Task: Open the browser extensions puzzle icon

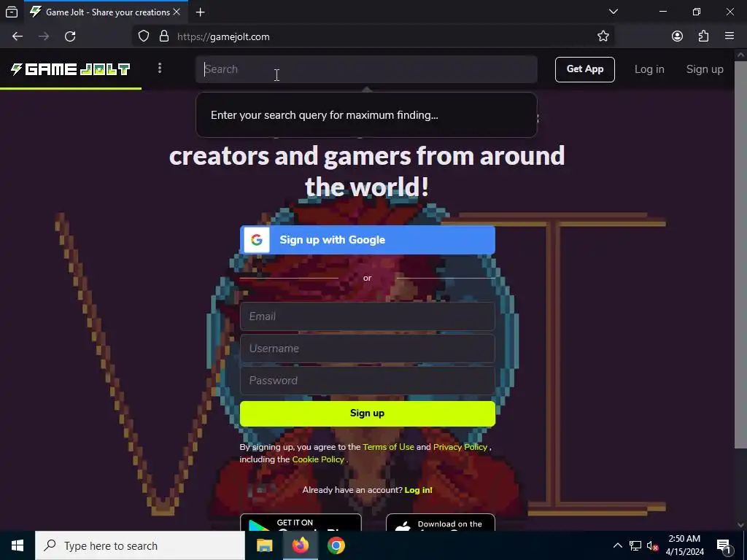Action: [703, 36]
